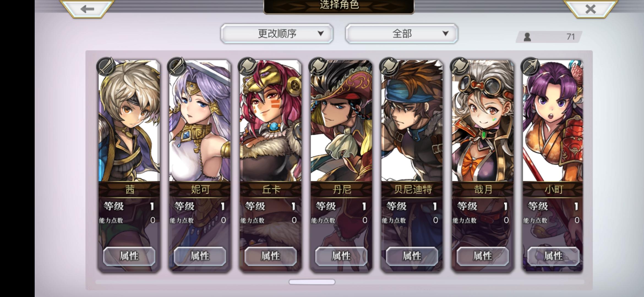Tap the axe weapon icon on 贝尼迪特's card
Viewport: 644px width, 297px height.
tap(389, 66)
